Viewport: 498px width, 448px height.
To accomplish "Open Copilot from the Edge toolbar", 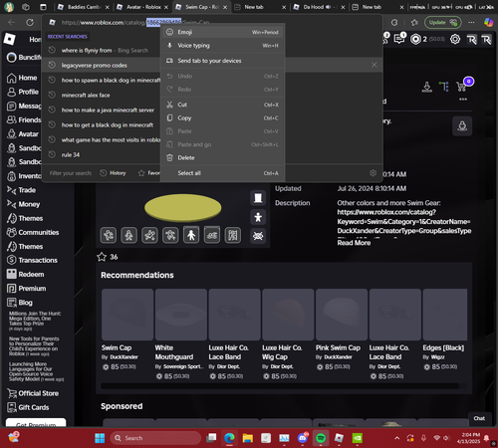I will pyautogui.click(x=488, y=22).
